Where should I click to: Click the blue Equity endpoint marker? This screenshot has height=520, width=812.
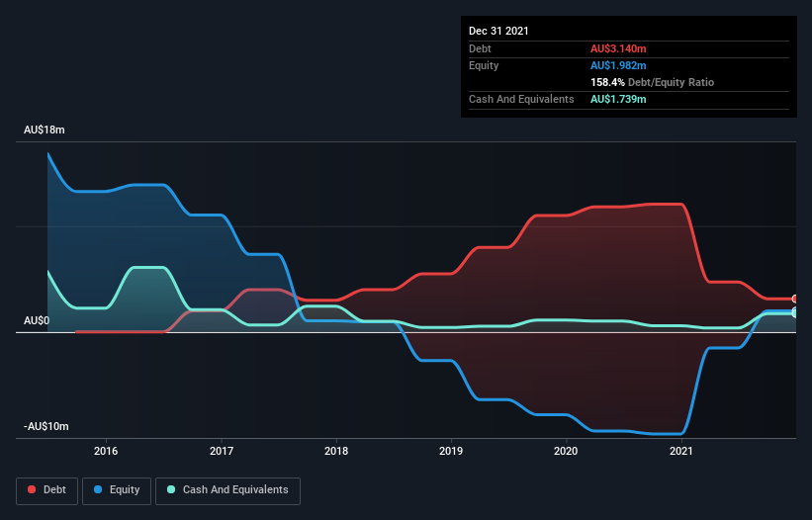[x=795, y=311]
